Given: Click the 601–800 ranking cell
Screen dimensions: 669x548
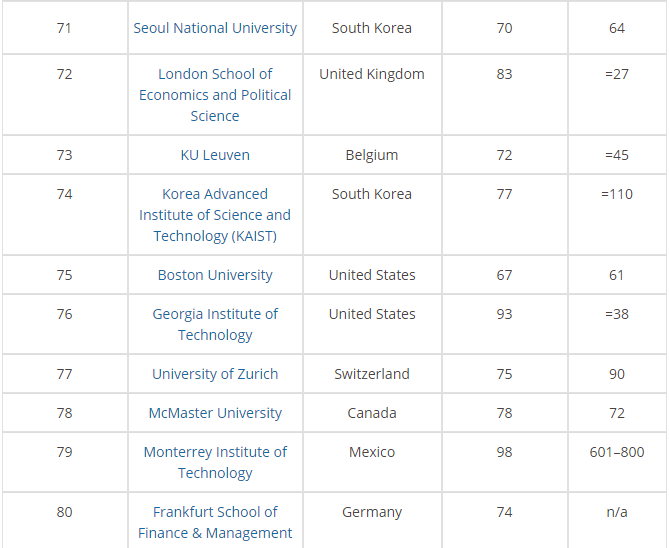Looking at the screenshot, I should click(617, 452).
